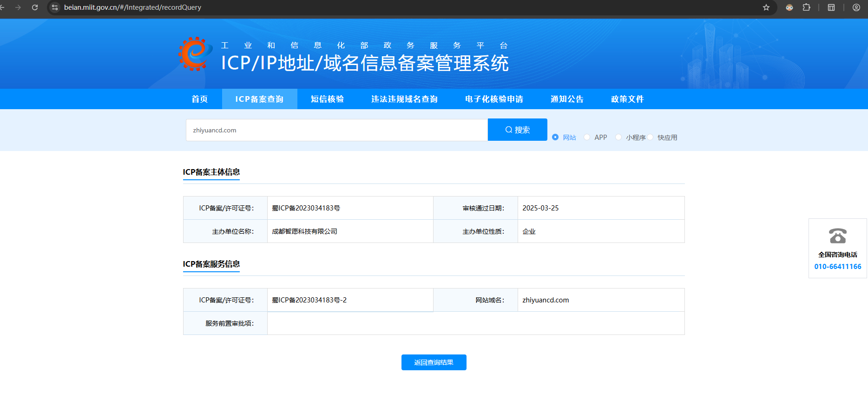Click the 搜索 search button
The height and width of the screenshot is (413, 868).
coord(518,130)
